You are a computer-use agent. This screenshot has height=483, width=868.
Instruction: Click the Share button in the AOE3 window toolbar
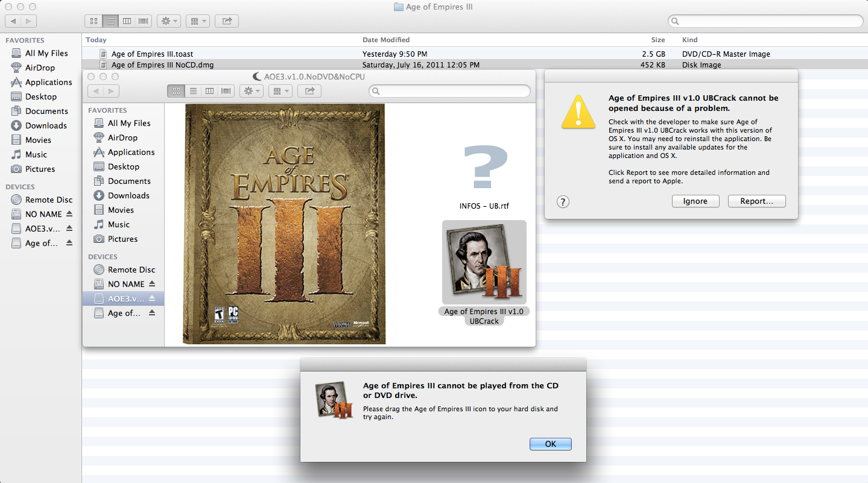click(x=309, y=91)
